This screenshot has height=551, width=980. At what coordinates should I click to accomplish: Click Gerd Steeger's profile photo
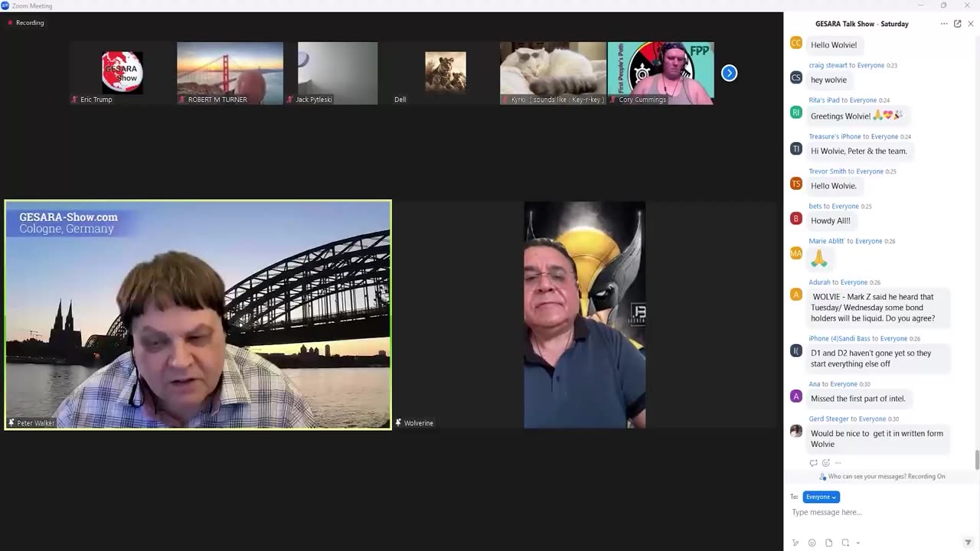coord(796,431)
